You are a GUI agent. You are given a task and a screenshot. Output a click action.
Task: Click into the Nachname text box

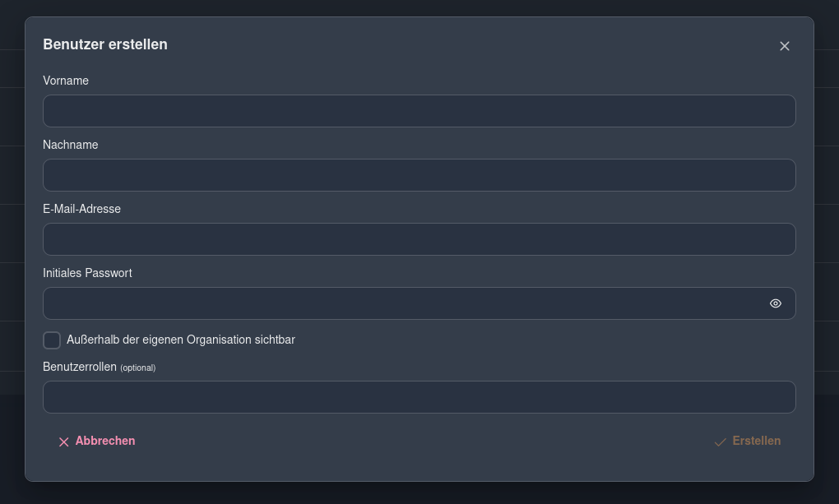(419, 175)
